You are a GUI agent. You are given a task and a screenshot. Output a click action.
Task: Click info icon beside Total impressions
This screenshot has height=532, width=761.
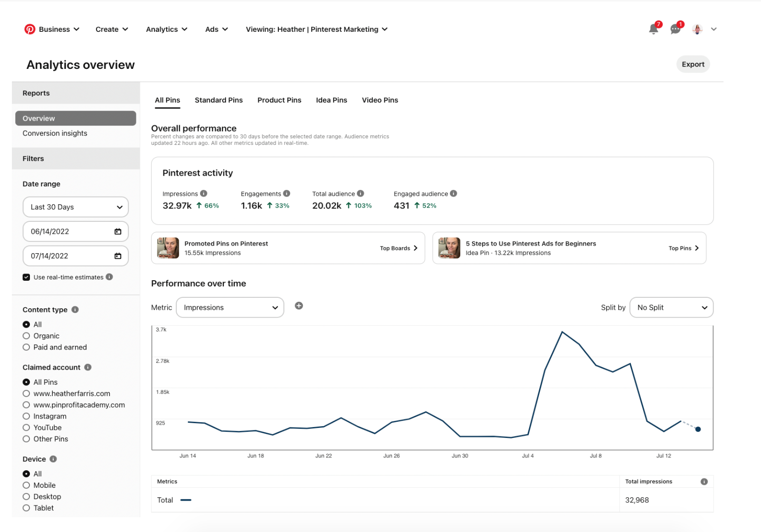pyautogui.click(x=704, y=482)
